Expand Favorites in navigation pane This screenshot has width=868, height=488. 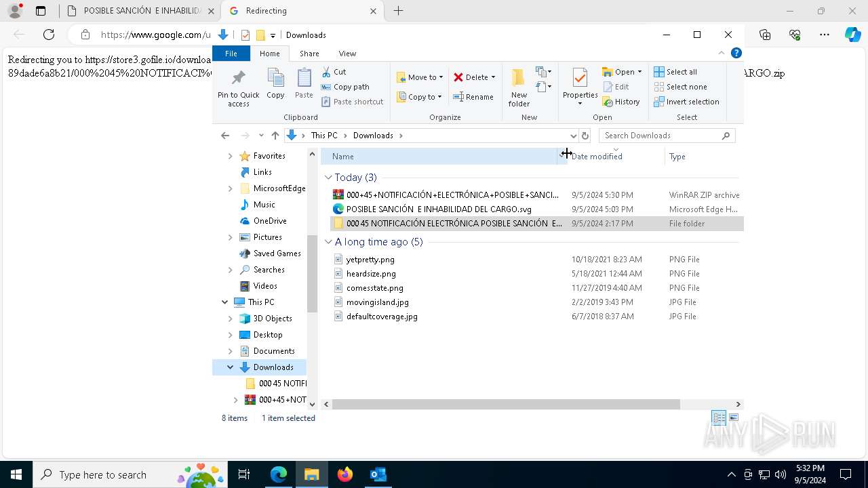point(230,156)
